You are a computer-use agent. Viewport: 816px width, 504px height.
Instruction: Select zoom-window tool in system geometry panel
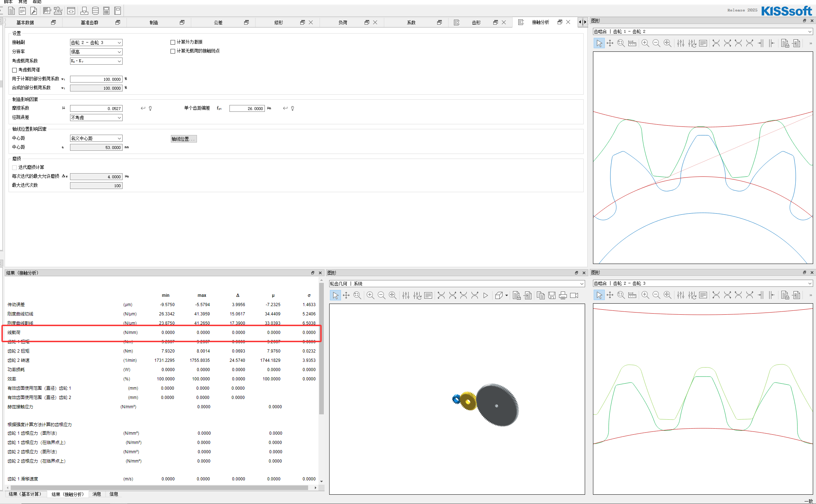357,295
